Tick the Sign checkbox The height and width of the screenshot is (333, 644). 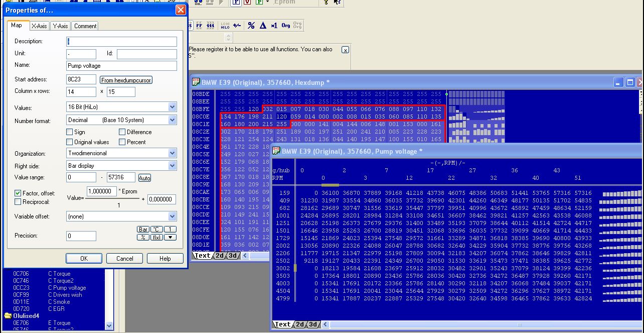tap(70, 132)
